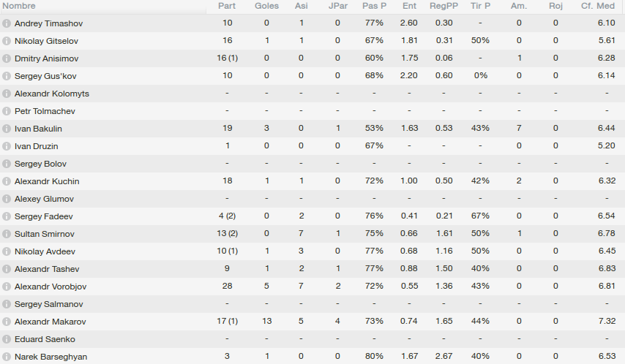Sort by the Goles column header
The height and width of the screenshot is (364, 625).
click(266, 6)
